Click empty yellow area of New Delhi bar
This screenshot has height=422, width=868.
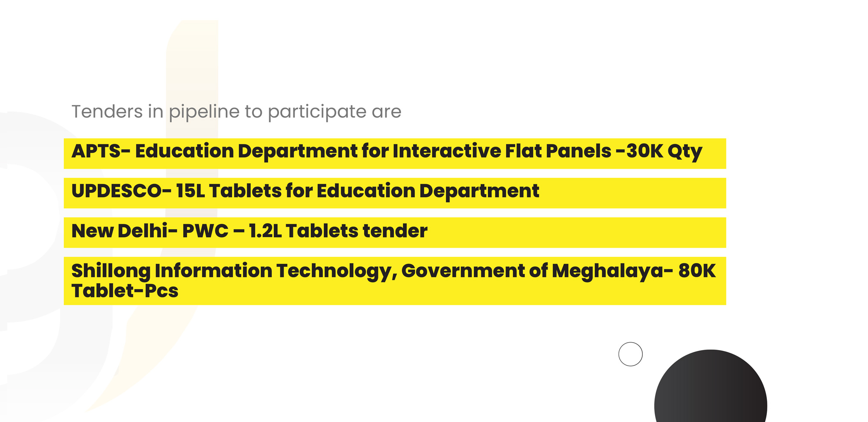(x=577, y=232)
